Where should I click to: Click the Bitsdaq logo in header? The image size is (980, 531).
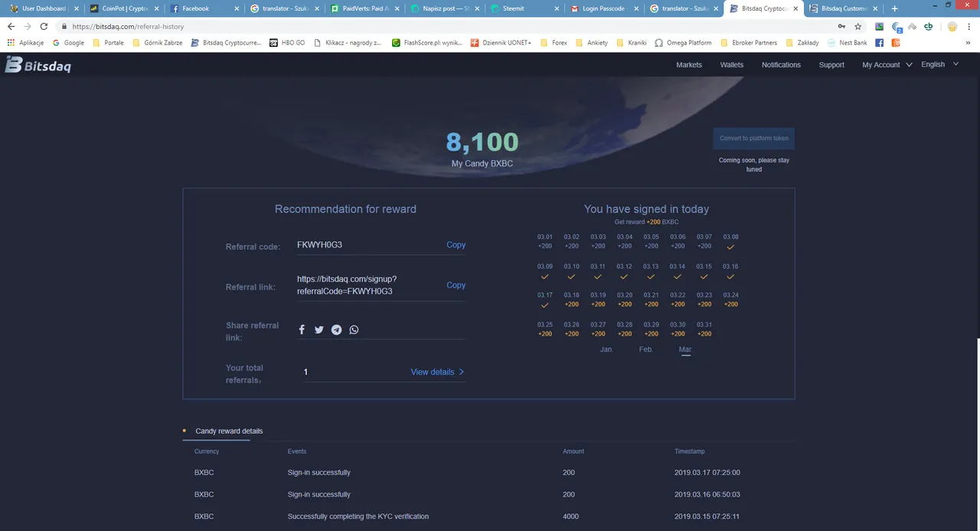click(x=38, y=65)
